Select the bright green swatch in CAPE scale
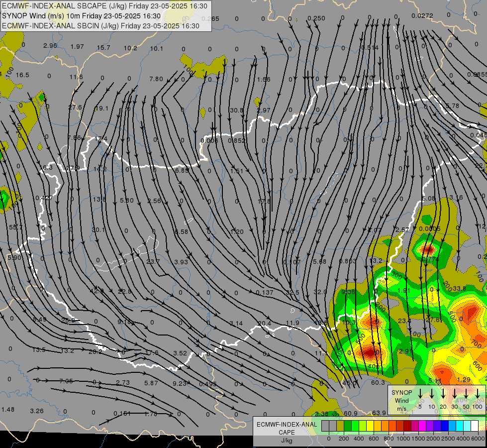This screenshot has width=487, height=448. [x=355, y=426]
